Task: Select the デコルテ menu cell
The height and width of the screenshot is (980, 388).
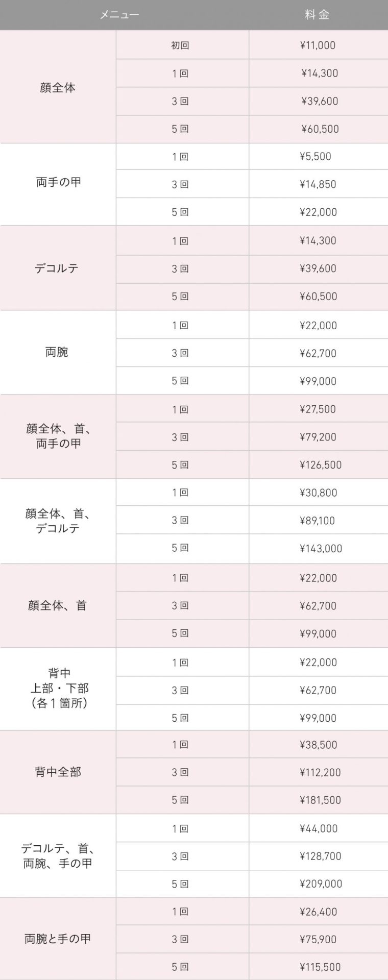Action: click(58, 268)
